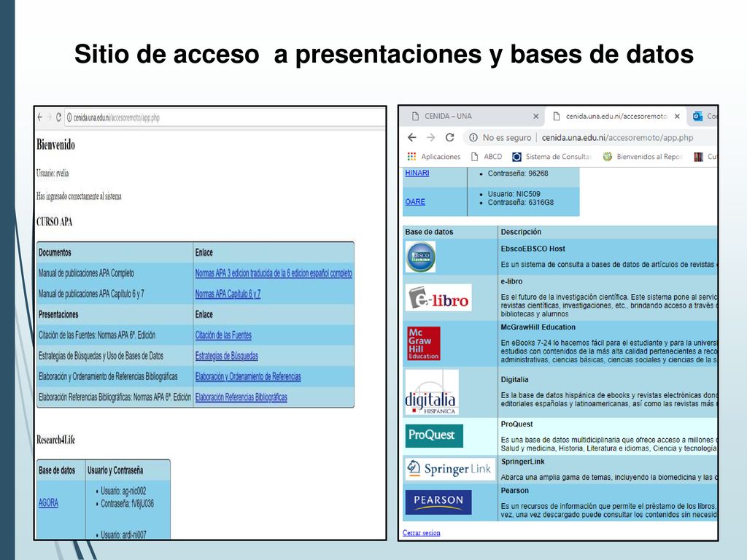This screenshot has width=747, height=560.
Task: Click the EBSCO Host logo
Action: [421, 257]
